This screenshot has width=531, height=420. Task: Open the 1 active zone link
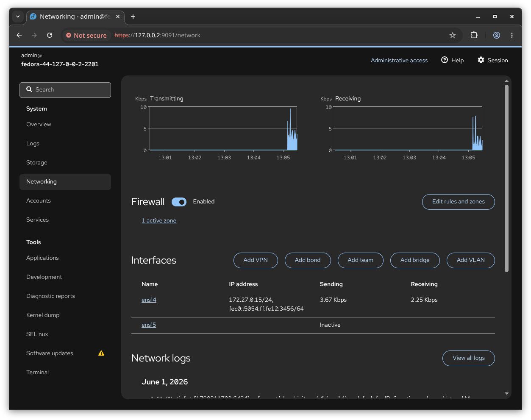click(x=159, y=221)
